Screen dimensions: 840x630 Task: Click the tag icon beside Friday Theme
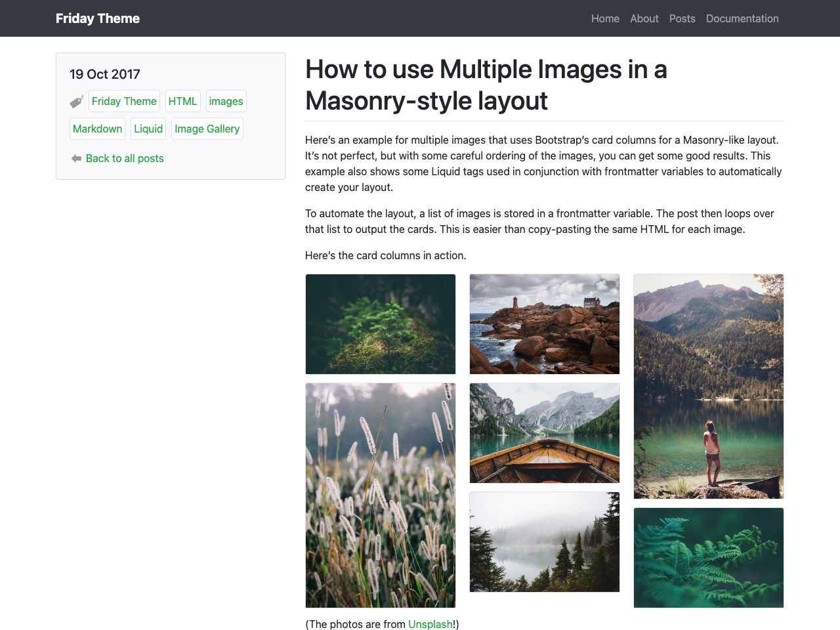tap(76, 102)
